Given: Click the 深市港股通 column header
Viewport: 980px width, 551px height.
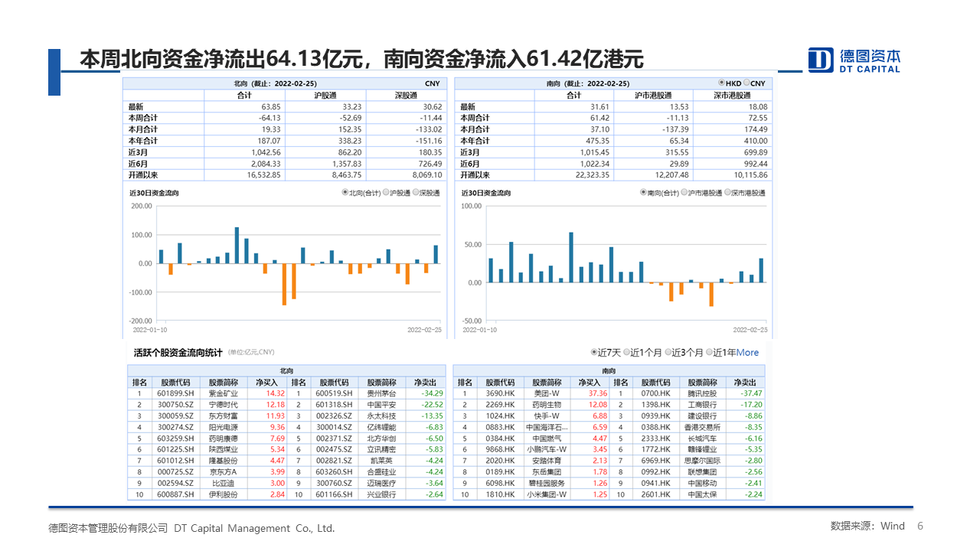Looking at the screenshot, I should coord(731,96).
